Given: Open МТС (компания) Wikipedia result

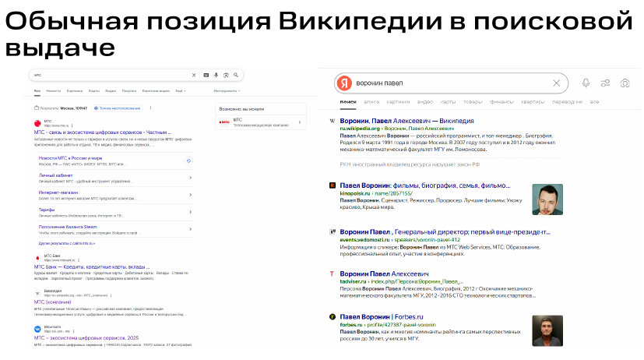Looking at the screenshot, I should 53,302.
